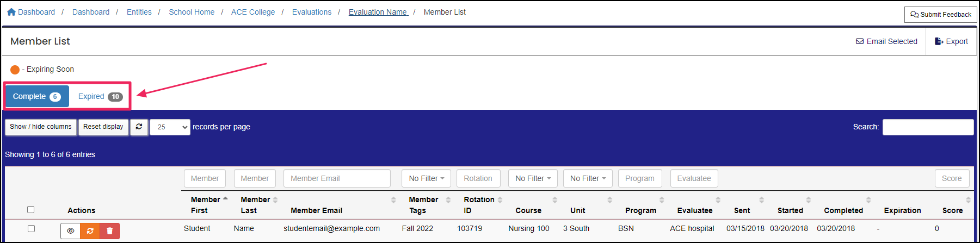Click the Nursing 100 course cell
Image resolution: width=980 pixels, height=243 pixels.
coord(529,228)
